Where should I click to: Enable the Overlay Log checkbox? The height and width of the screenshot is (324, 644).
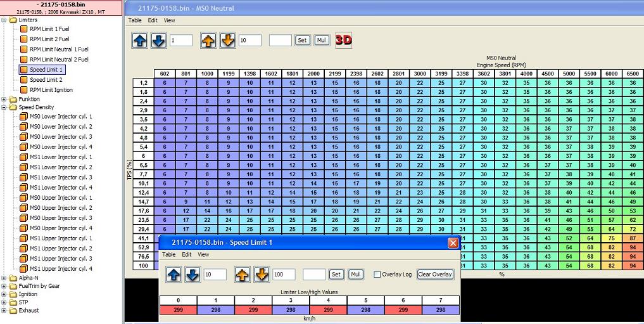click(x=377, y=275)
